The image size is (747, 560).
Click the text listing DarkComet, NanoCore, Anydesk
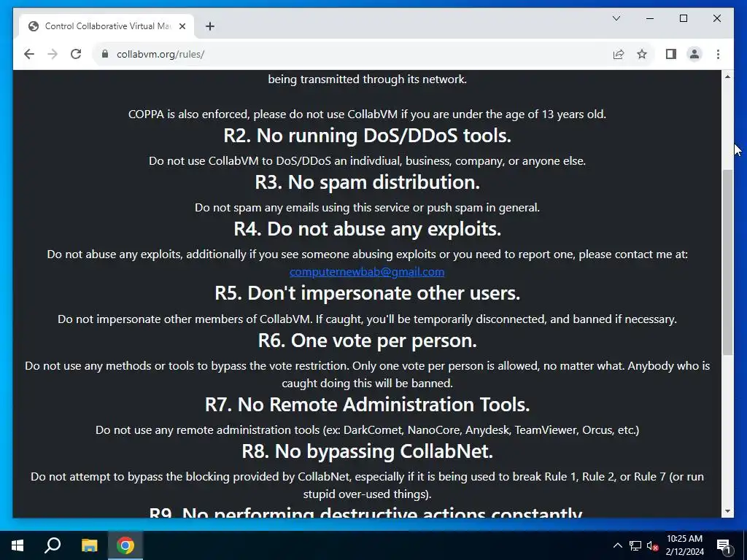(368, 430)
